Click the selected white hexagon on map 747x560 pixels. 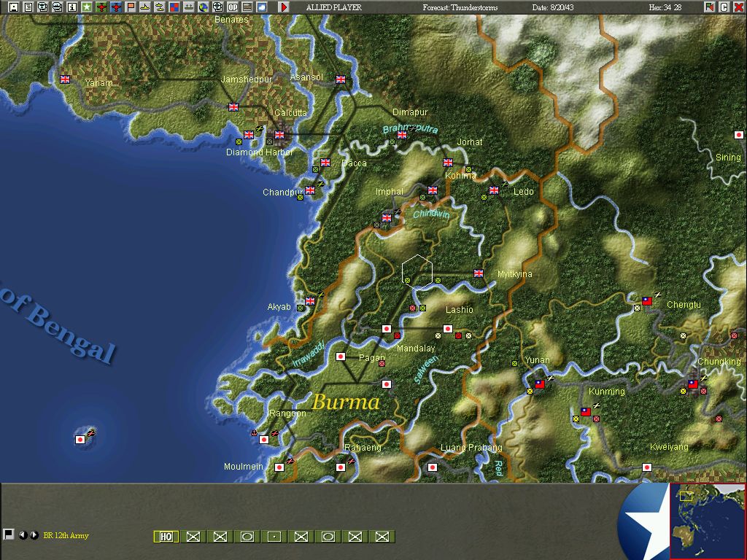pos(417,271)
